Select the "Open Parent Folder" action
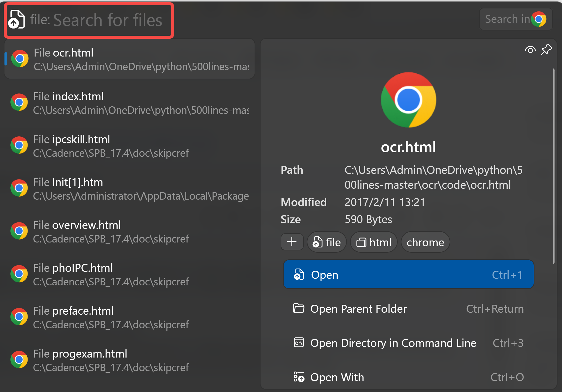 click(x=358, y=309)
